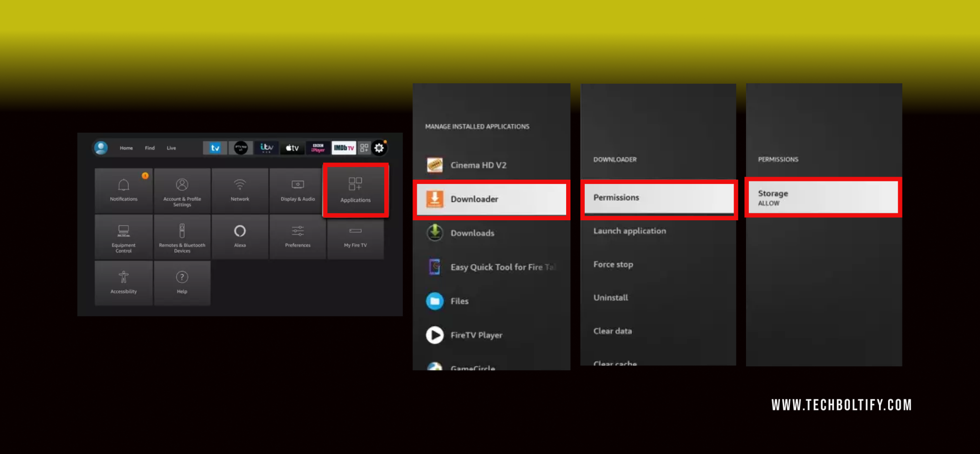Open the Cinema HD V2 app icon
Image resolution: width=980 pixels, height=454 pixels.
tap(435, 165)
